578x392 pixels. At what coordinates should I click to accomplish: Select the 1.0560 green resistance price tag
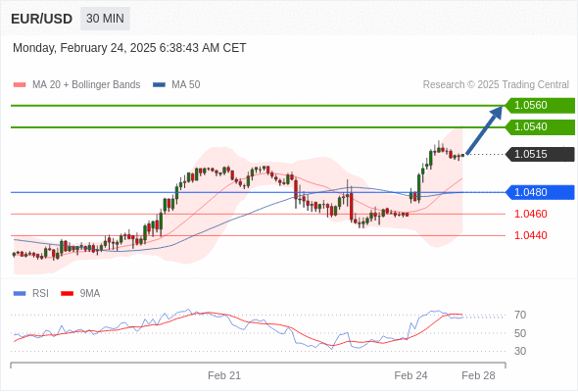[x=540, y=106]
